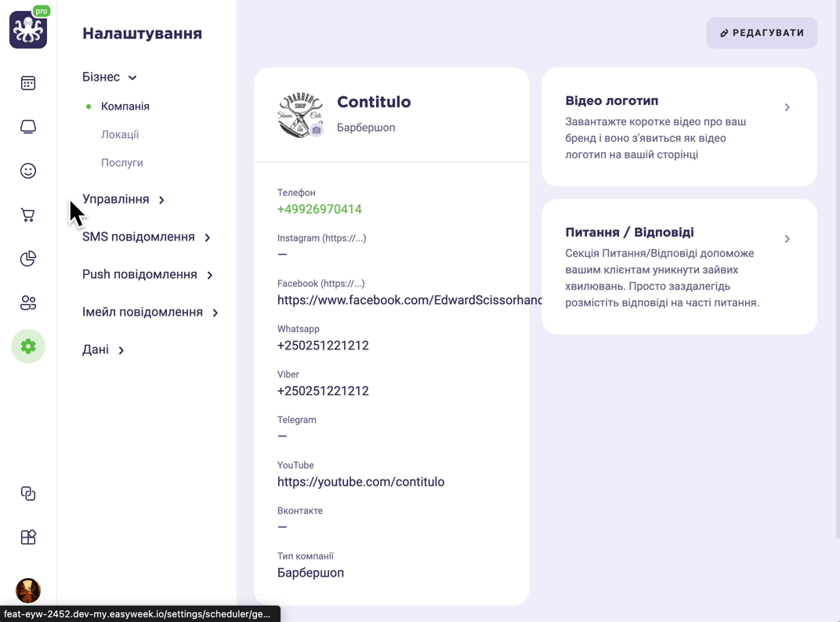
Task: Open the shopping cart icon
Action: coord(28,215)
